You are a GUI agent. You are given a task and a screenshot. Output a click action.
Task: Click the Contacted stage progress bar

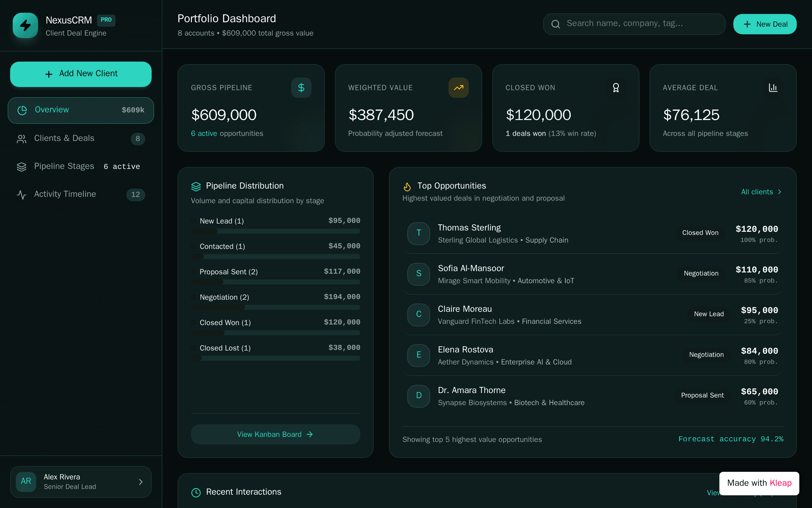pos(275,257)
